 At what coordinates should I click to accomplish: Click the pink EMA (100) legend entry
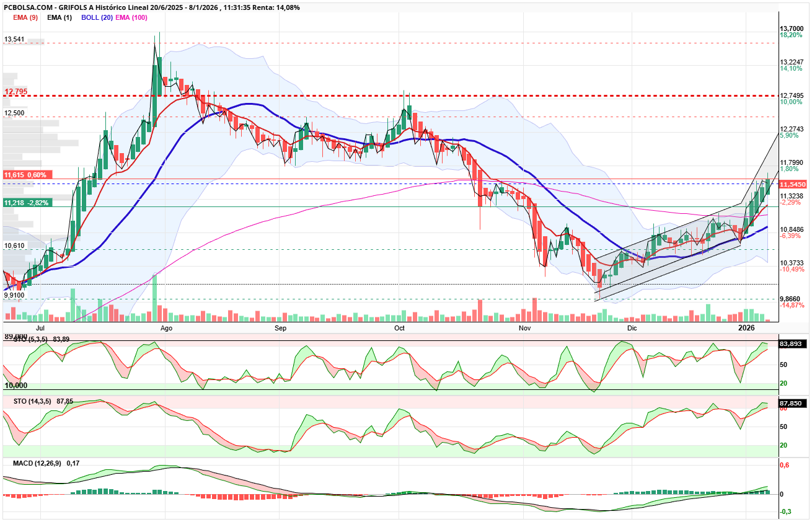click(x=131, y=17)
